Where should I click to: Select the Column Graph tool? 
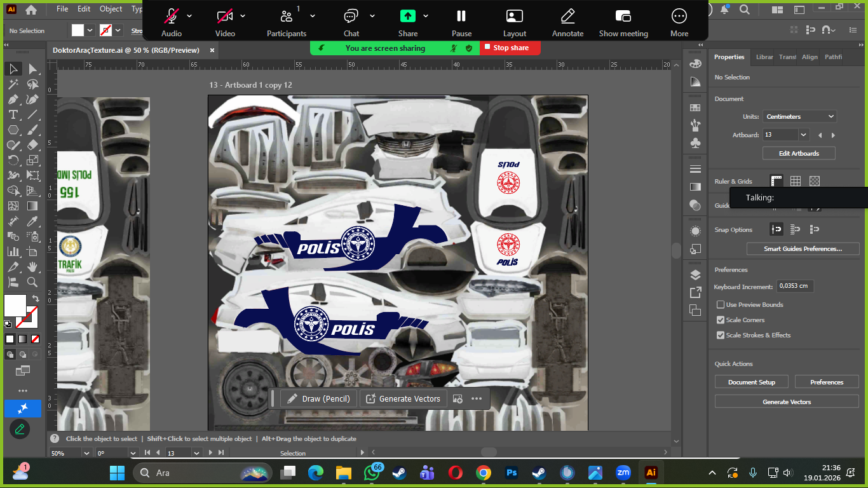[13, 252]
